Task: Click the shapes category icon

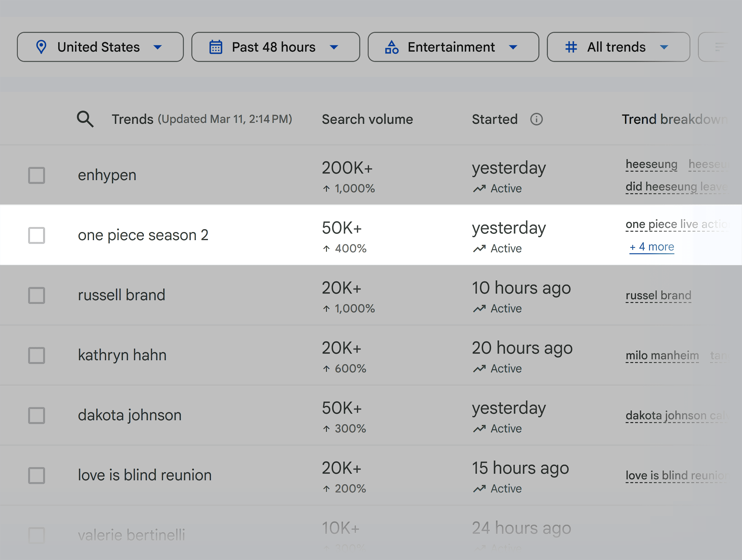Action: (391, 47)
